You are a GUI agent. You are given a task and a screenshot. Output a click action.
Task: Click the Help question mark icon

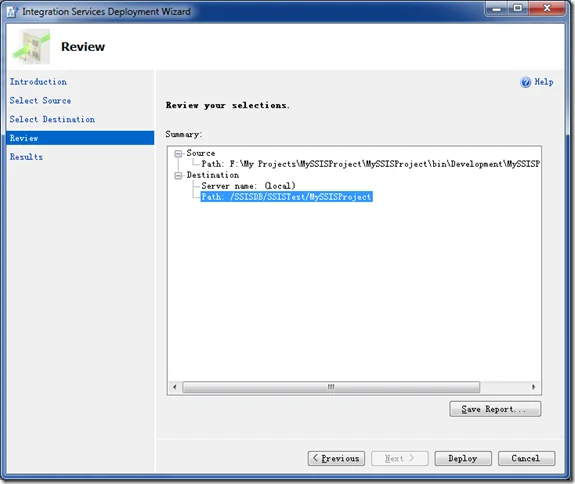(x=525, y=82)
